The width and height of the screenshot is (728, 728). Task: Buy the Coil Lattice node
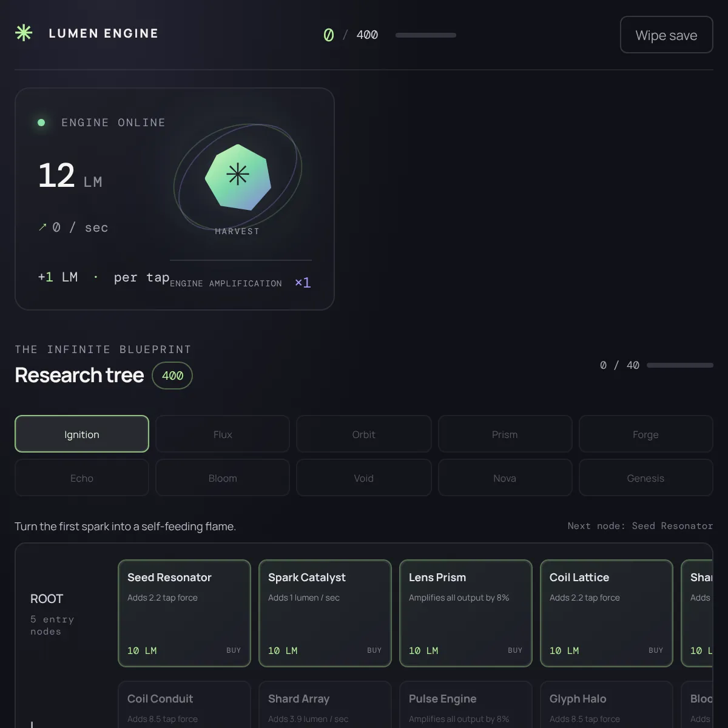[607, 613]
